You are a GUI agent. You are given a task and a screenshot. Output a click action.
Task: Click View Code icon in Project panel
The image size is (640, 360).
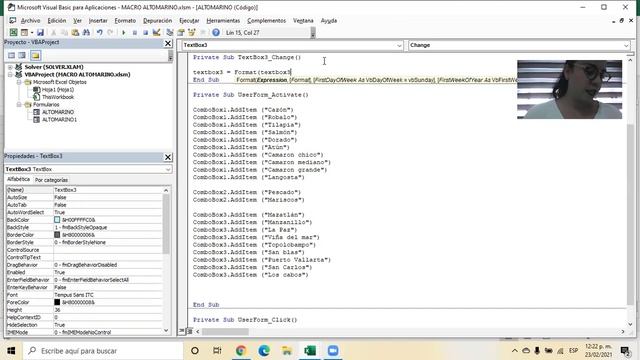click(x=11, y=55)
